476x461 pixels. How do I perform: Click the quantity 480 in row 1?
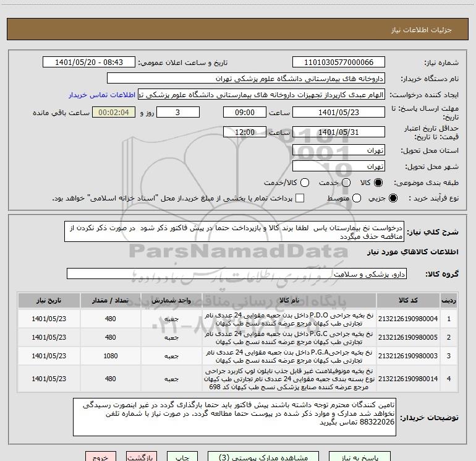(x=110, y=319)
